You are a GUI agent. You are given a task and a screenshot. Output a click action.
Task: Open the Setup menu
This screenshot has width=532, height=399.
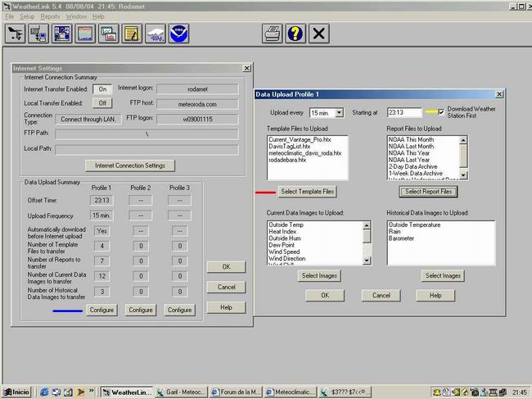click(x=27, y=16)
